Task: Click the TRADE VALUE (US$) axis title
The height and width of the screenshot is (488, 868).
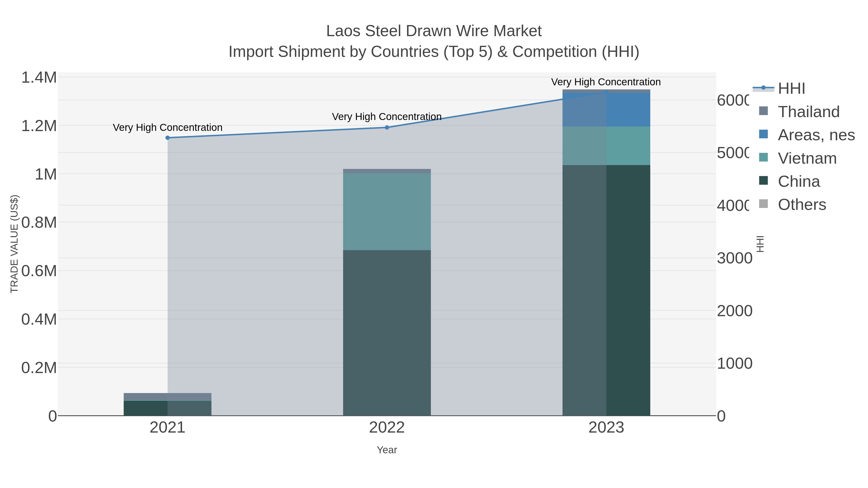Action: 14,244
